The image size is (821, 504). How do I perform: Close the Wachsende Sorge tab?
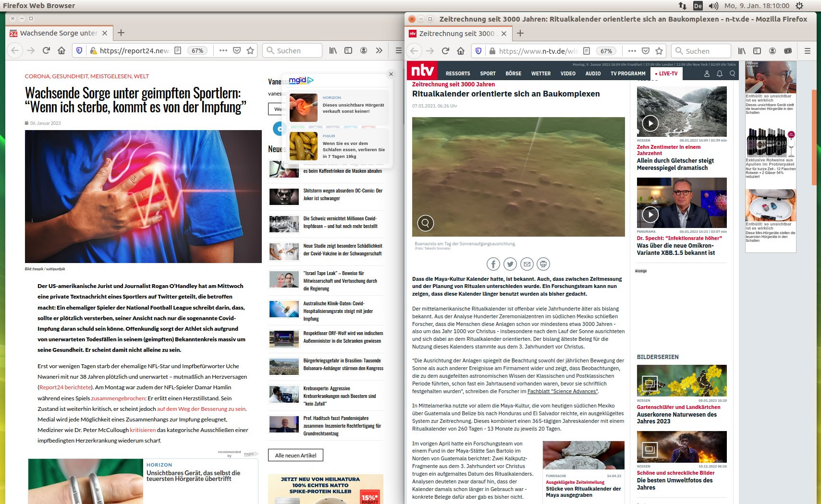pyautogui.click(x=105, y=33)
